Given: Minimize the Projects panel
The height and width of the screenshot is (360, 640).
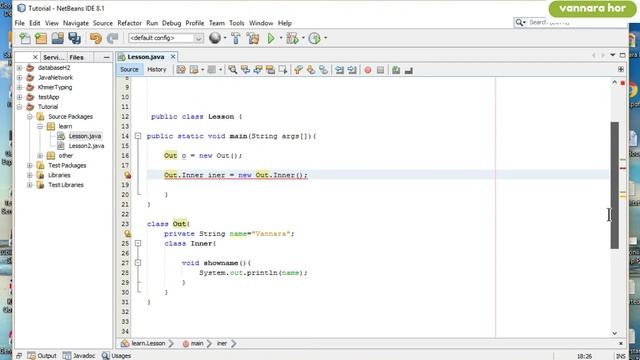Looking at the screenshot, I should coord(107,58).
